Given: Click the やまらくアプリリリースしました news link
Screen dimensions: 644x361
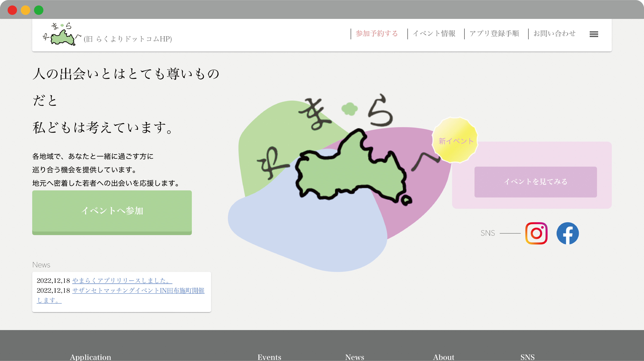Looking at the screenshot, I should coord(122,280).
